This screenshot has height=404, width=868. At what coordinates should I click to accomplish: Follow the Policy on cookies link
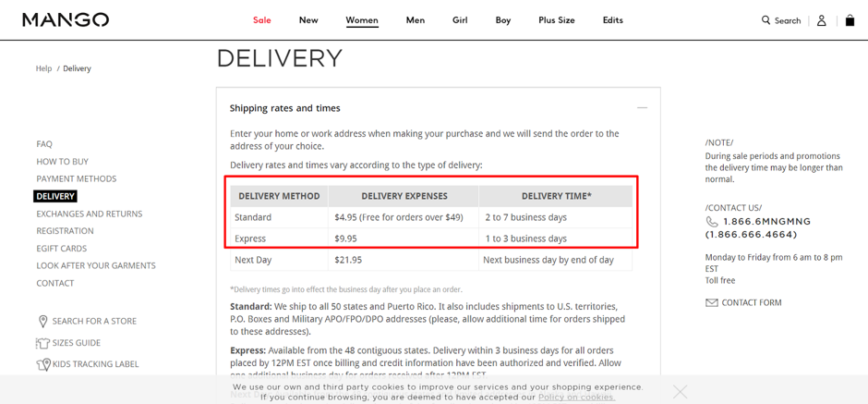click(x=576, y=398)
